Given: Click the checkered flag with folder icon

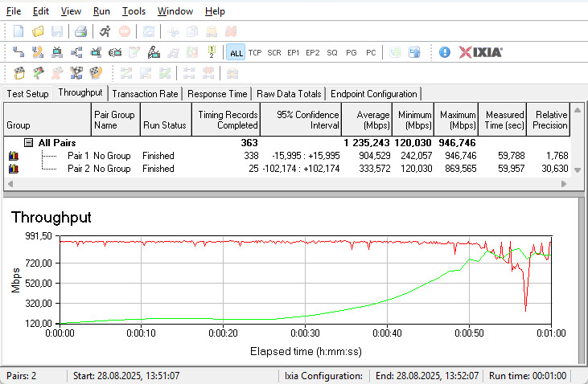Looking at the screenshot, I should click(19, 73).
